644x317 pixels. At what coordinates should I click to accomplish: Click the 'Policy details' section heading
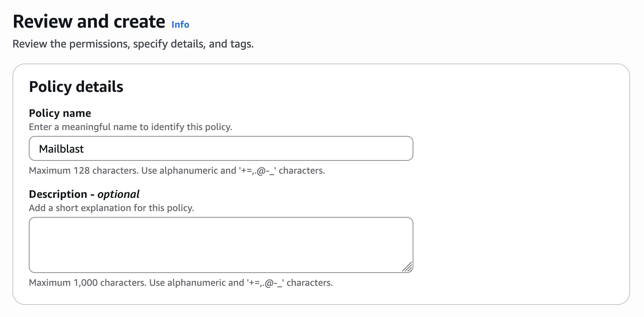[76, 86]
